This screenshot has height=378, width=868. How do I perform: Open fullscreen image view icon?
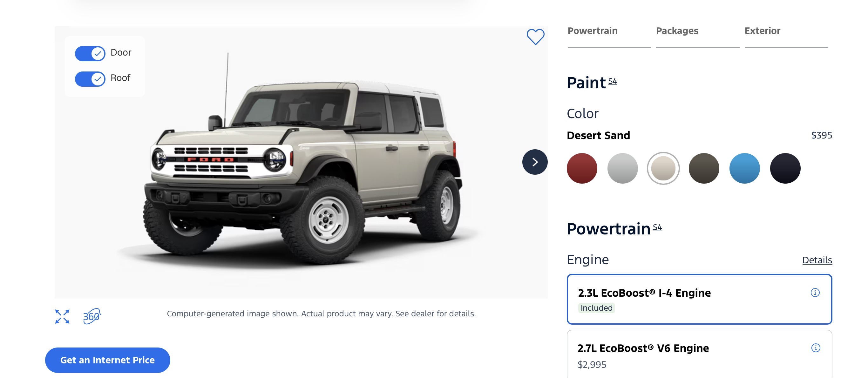pyautogui.click(x=62, y=316)
